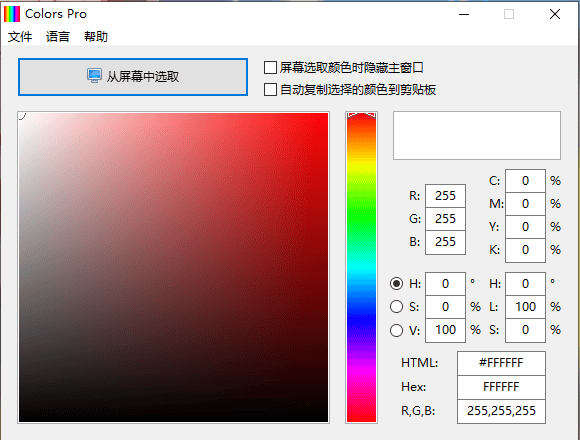Minimize the Colors Pro window
Image resolution: width=580 pixels, height=440 pixels.
click(464, 14)
